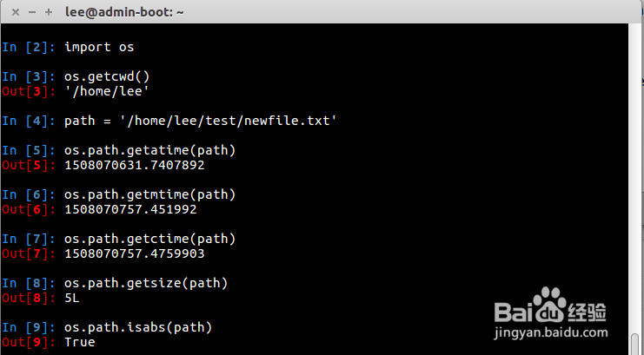Click the os.path.getmtime(path) command

[x=149, y=194]
